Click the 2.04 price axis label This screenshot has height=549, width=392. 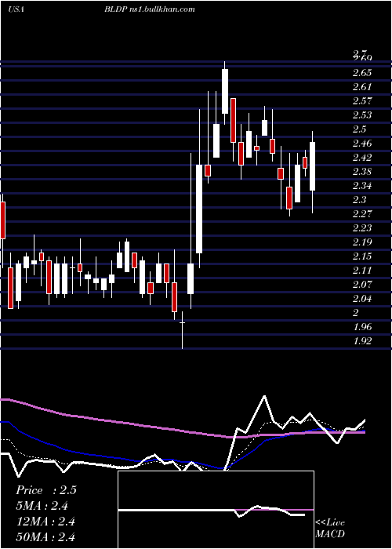point(362,298)
